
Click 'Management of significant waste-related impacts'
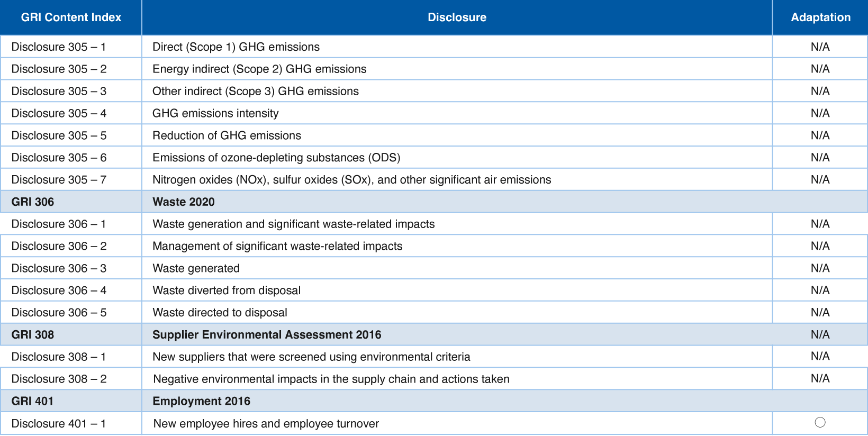(x=277, y=247)
